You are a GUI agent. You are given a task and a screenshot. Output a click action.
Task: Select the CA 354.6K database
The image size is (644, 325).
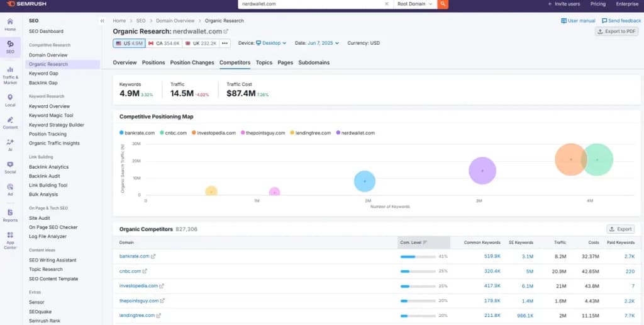coord(164,43)
